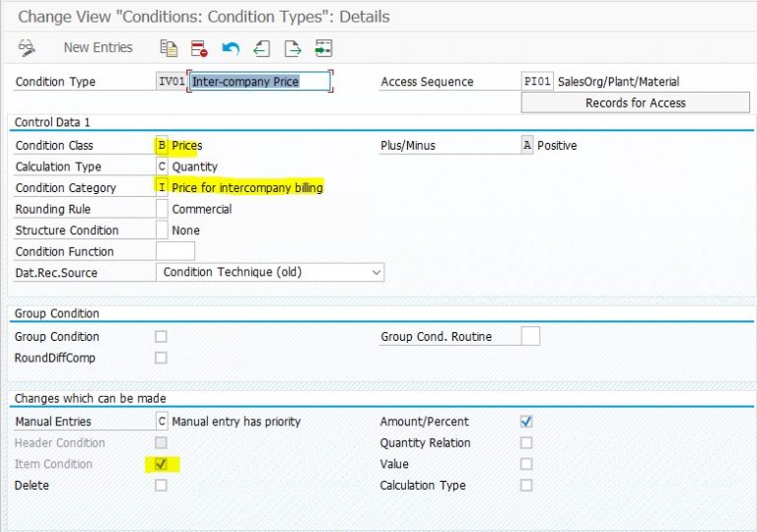Click New Entries in the toolbar
Viewport: 757px width, 532px height.
(98, 47)
